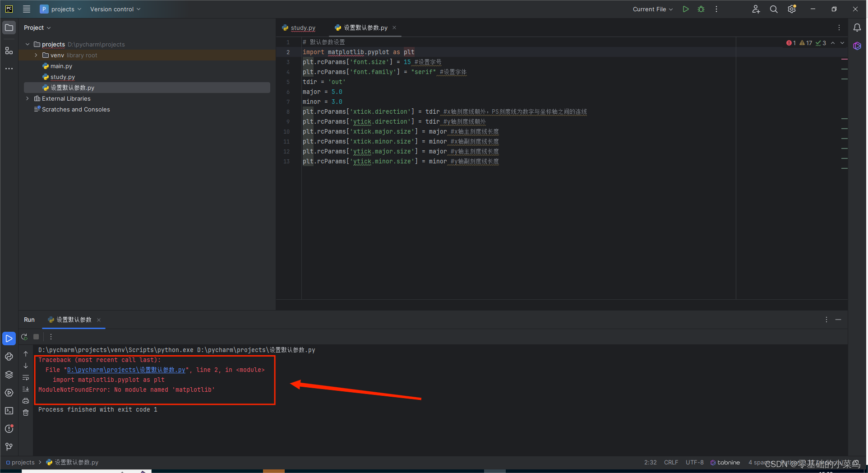Jump to next error with the down chevron
868x473 pixels.
click(842, 43)
